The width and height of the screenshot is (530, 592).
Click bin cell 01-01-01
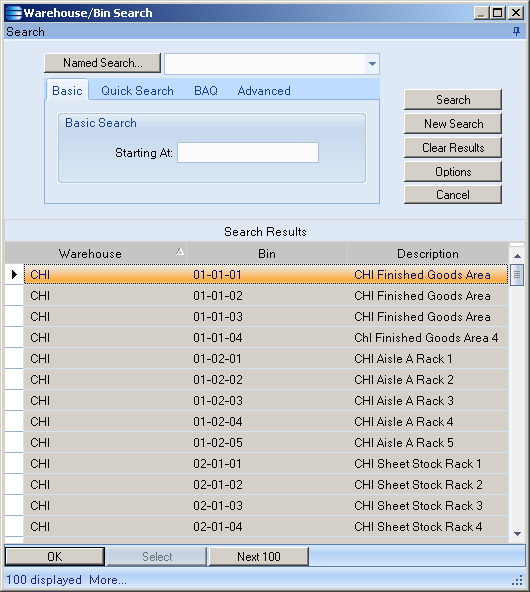point(267,274)
